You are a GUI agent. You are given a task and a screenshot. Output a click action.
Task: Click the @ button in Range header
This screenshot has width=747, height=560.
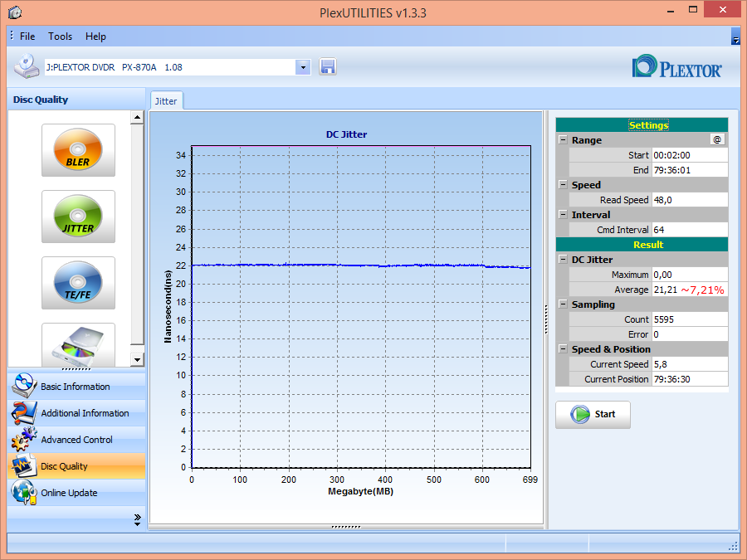tap(717, 139)
